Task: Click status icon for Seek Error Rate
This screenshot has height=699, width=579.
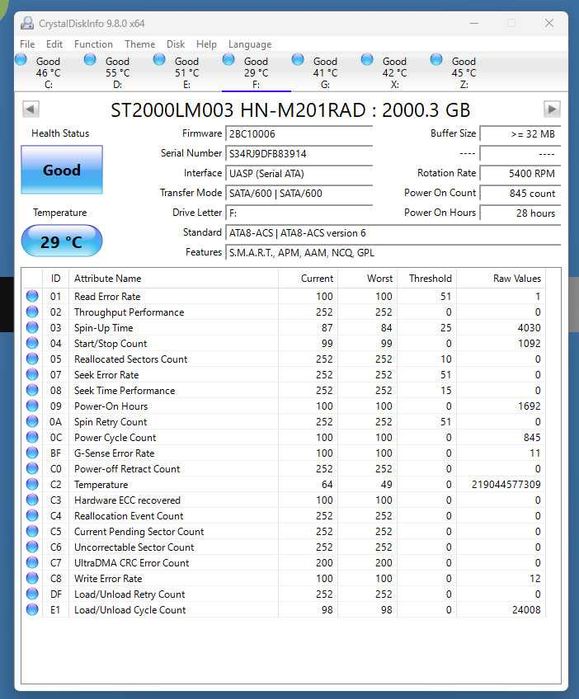Action: pos(32,374)
